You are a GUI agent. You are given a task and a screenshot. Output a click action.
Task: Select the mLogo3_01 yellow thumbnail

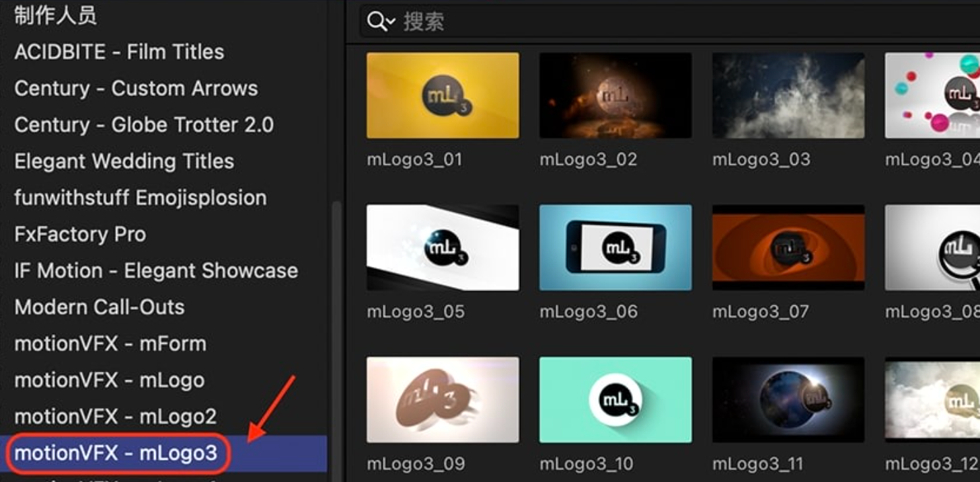[443, 95]
